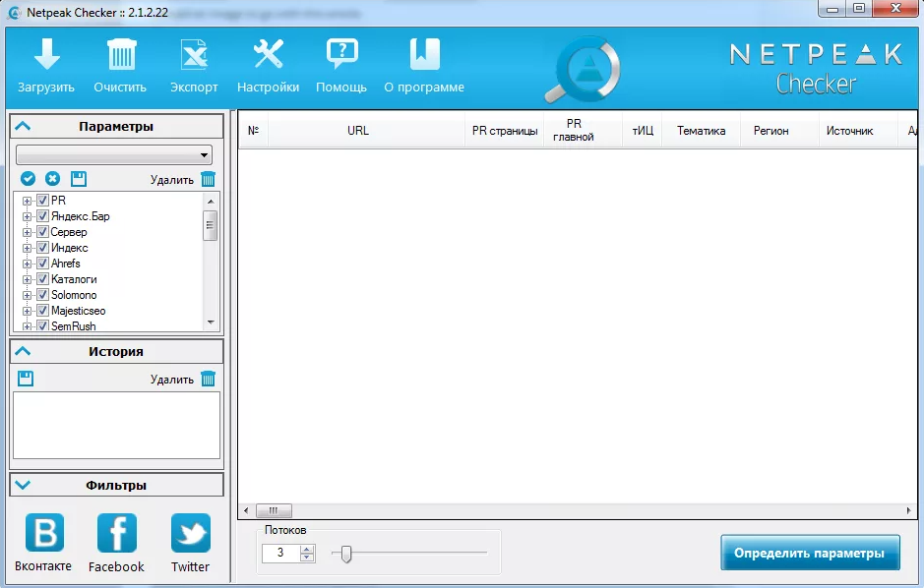Click the horizontal table scrollbar thumb

pyautogui.click(x=274, y=510)
